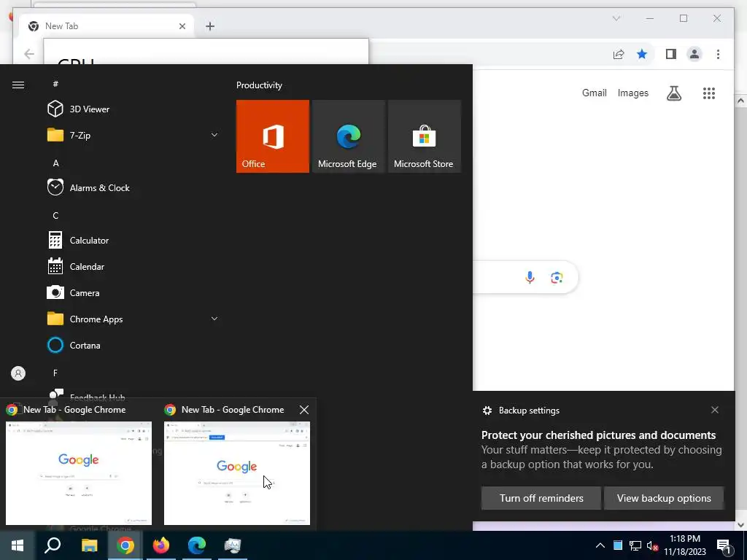Open the Calculator app
Viewport: 747px width, 560px height.
click(133, 241)
